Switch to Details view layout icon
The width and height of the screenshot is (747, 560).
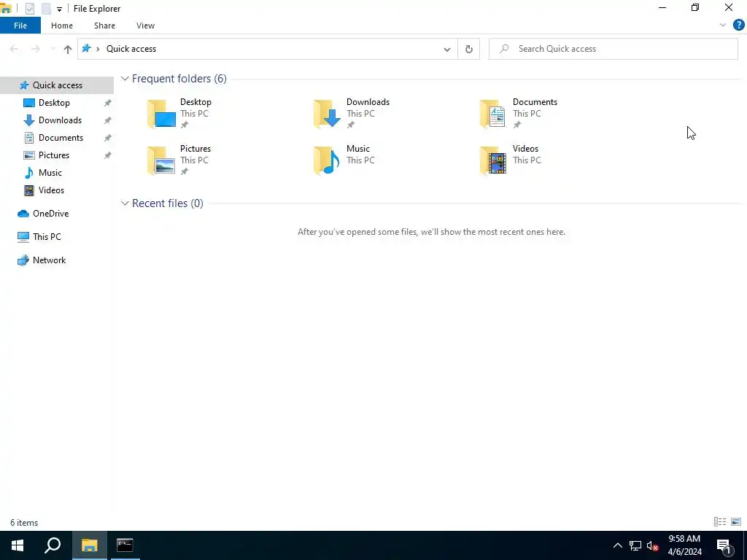tap(720, 522)
